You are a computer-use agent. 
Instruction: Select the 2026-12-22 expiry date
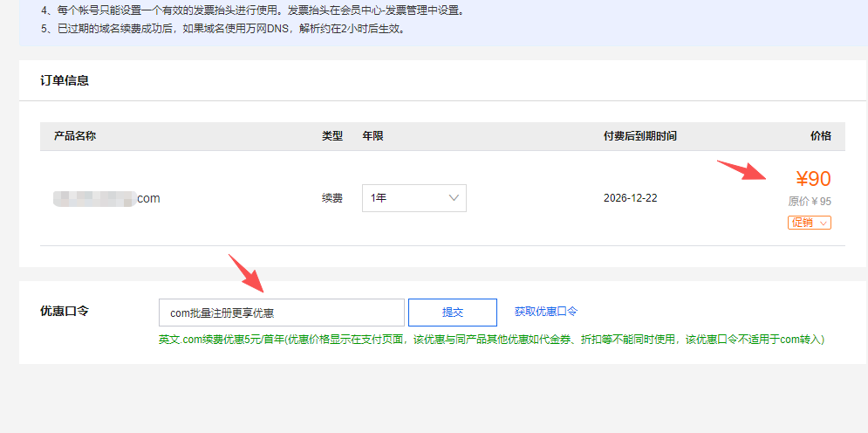pyautogui.click(x=630, y=198)
